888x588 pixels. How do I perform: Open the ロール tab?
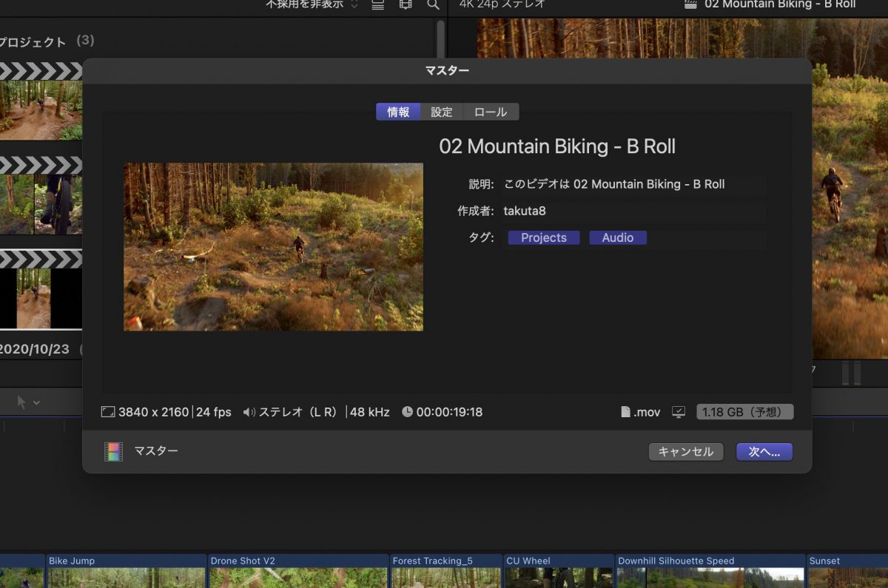(491, 112)
